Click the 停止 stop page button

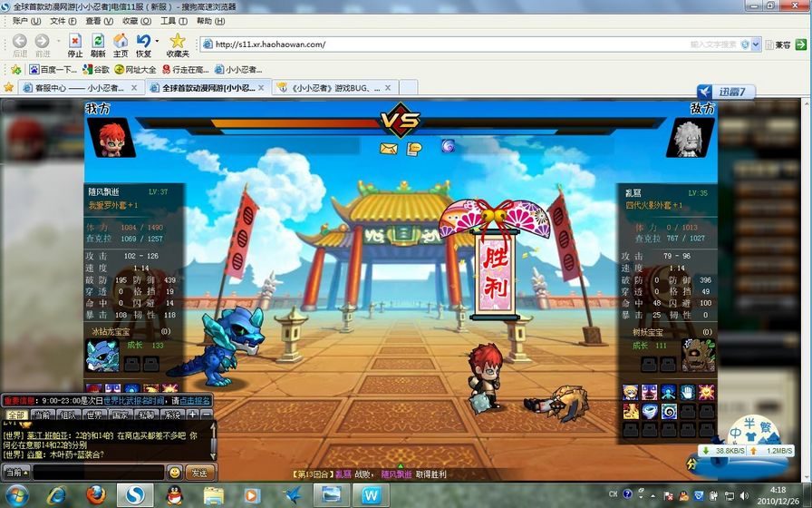[75, 45]
